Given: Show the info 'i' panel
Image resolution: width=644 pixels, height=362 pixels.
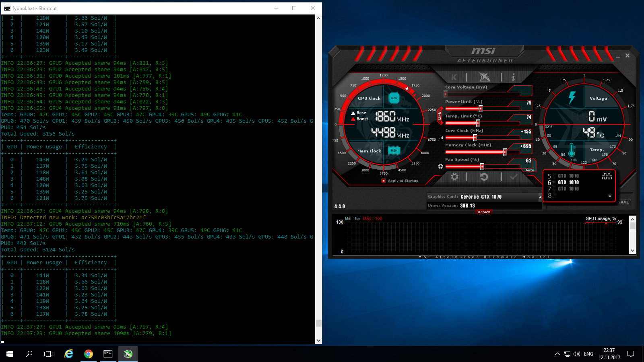Looking at the screenshot, I should click(x=513, y=77).
